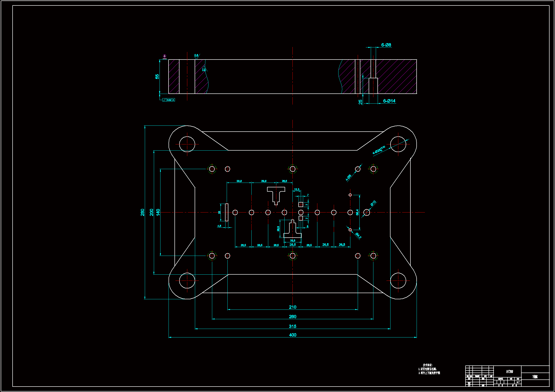Select the 6-Ø14 counterbore callout
The image size is (555, 392).
pyautogui.click(x=389, y=101)
